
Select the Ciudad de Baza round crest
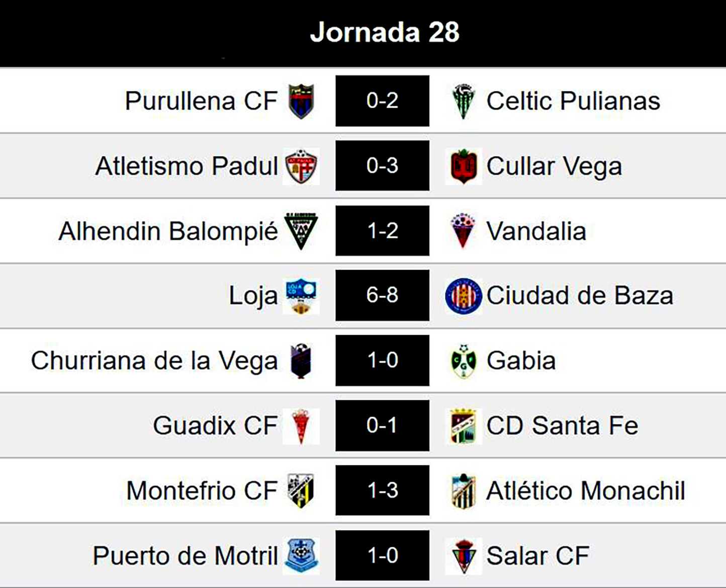[463, 296]
